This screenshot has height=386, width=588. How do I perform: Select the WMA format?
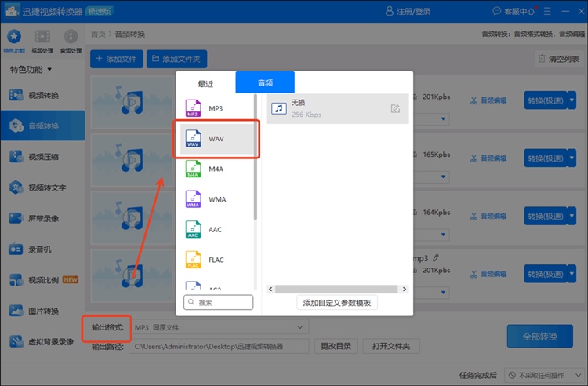click(x=216, y=199)
